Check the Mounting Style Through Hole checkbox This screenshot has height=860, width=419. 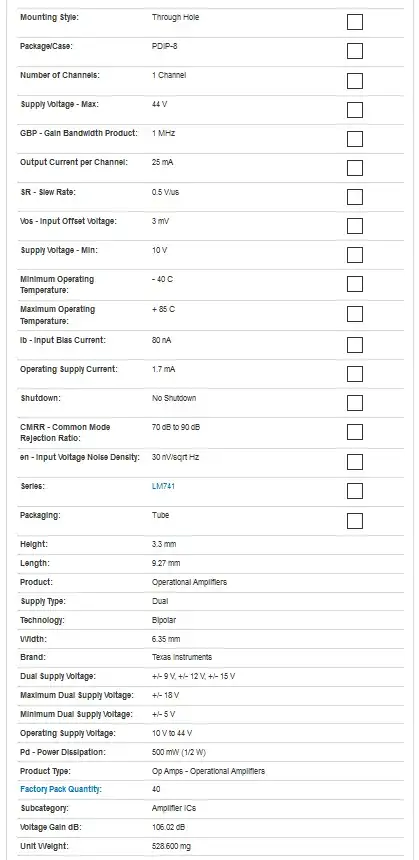355,22
